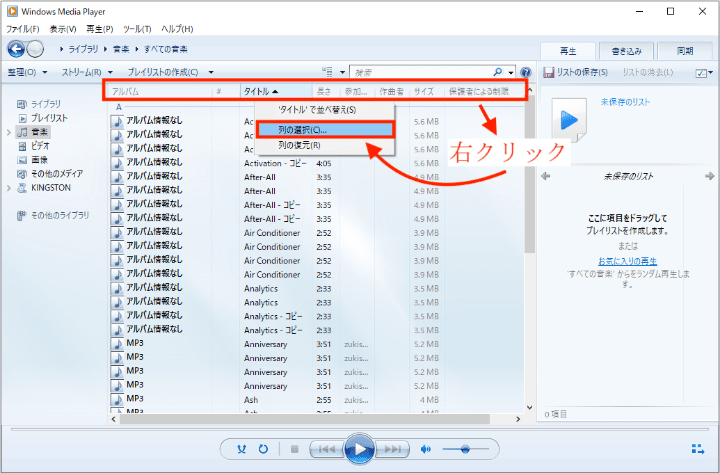This screenshot has width=720, height=473.
Task: Open the help question mark icon
Action: pyautogui.click(x=526, y=72)
